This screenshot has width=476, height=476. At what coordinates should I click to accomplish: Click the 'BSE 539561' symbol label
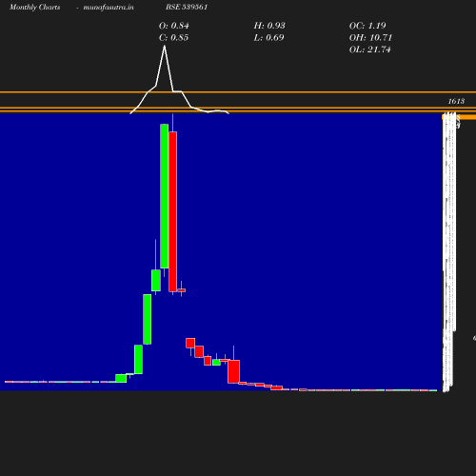point(187,7)
